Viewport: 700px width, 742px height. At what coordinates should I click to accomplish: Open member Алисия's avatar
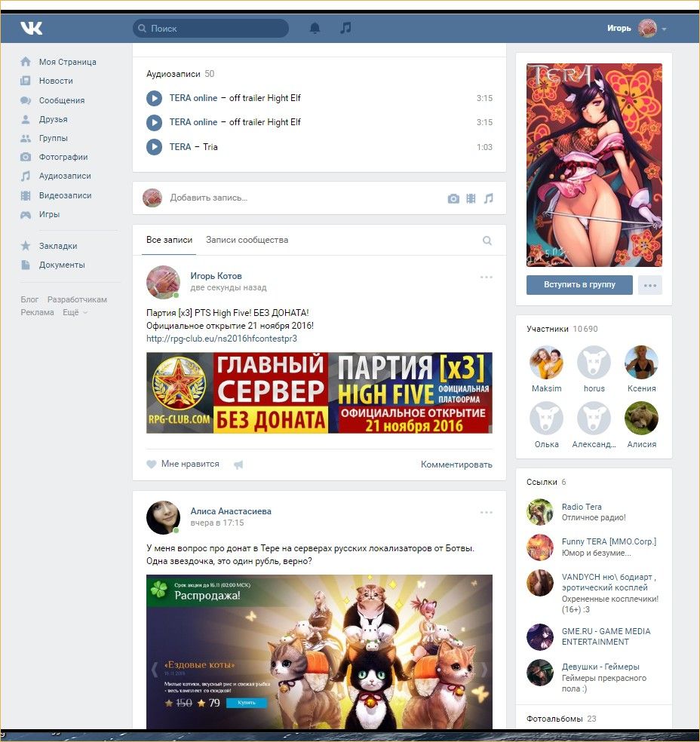click(641, 419)
